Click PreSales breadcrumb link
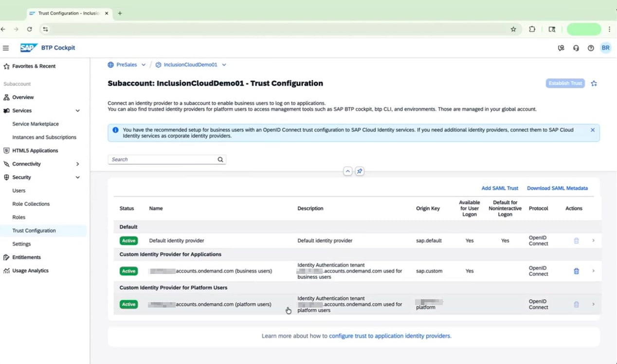617x364 pixels. pyautogui.click(x=127, y=65)
